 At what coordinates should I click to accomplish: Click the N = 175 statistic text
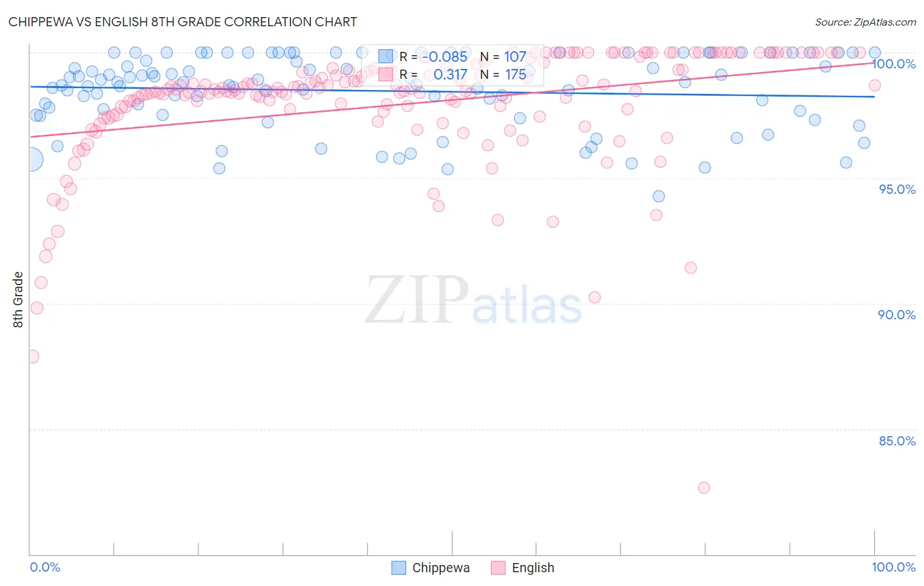pos(503,74)
